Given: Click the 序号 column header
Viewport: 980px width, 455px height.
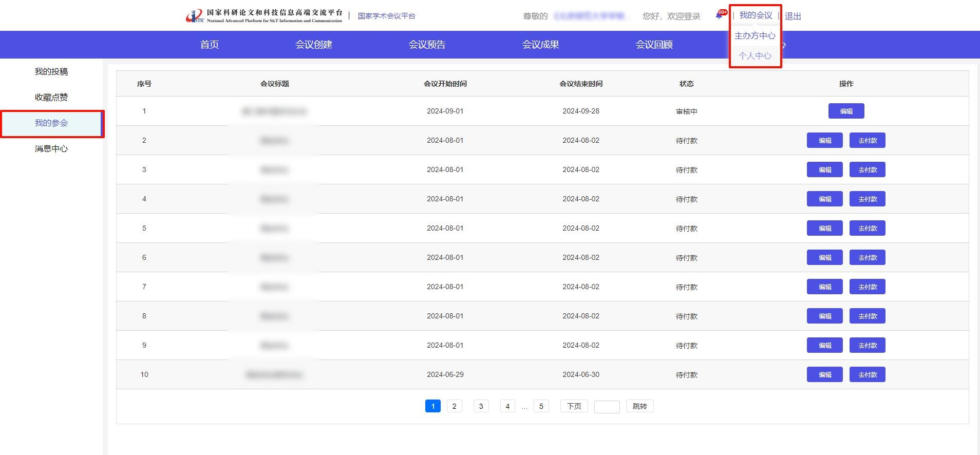Looking at the screenshot, I should [x=144, y=84].
